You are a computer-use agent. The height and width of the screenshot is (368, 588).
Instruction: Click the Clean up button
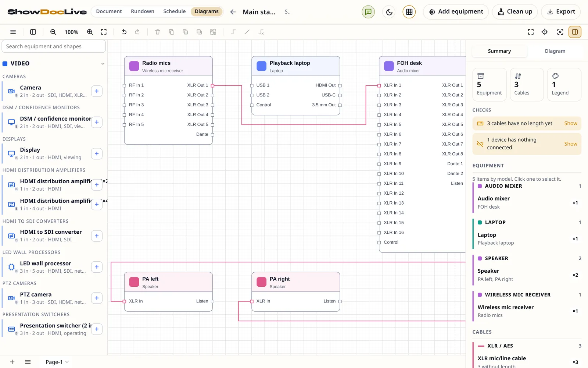coord(515,12)
